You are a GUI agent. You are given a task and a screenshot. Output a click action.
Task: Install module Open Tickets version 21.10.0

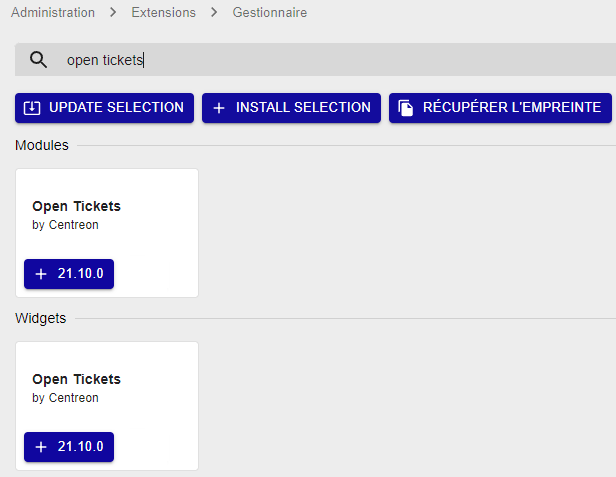[x=69, y=274]
